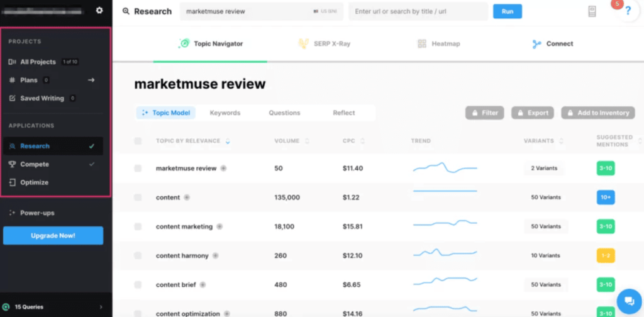Viewport: 644px width, 317px height.
Task: Click the arrow icon beside Plans
Action: click(91, 81)
